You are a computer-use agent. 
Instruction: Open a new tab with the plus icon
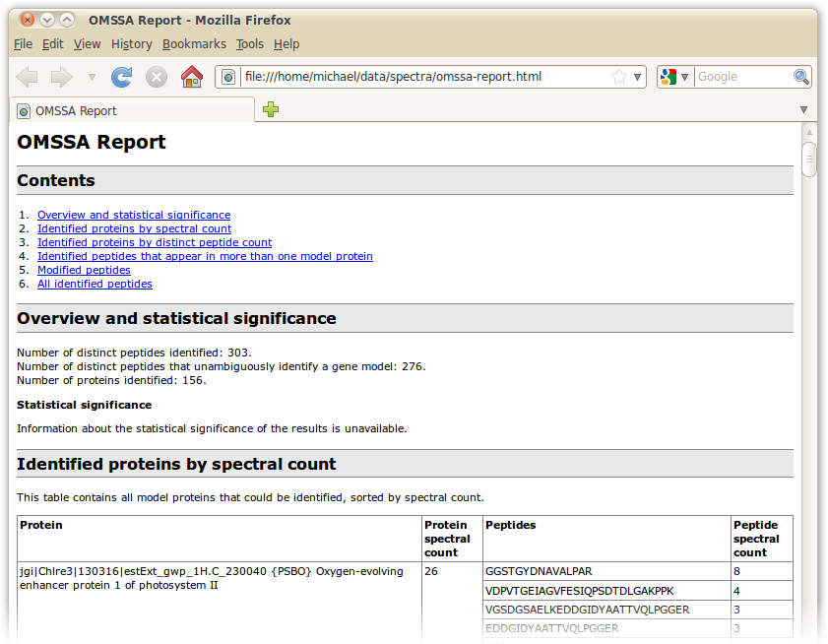[271, 110]
